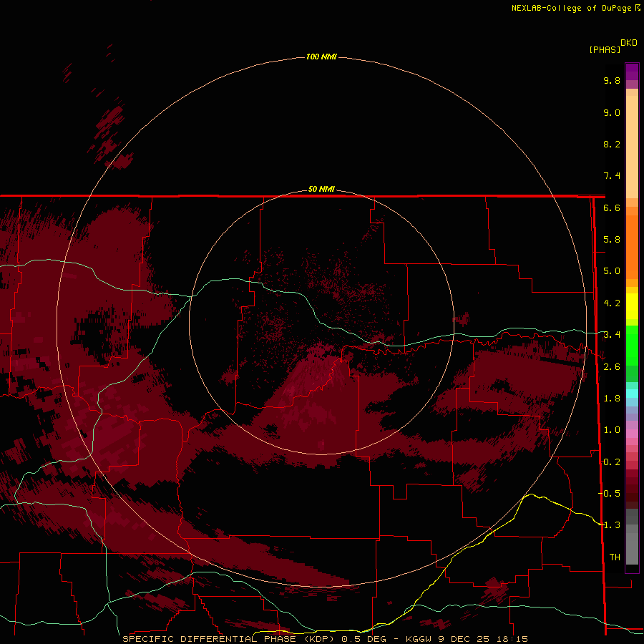This screenshot has width=644, height=644.
Task: Click the 1.0 legend value
Action: 612,430
